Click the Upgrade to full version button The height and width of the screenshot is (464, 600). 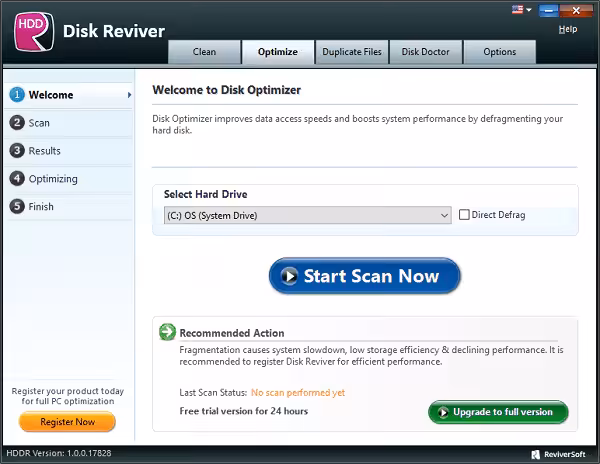click(498, 412)
